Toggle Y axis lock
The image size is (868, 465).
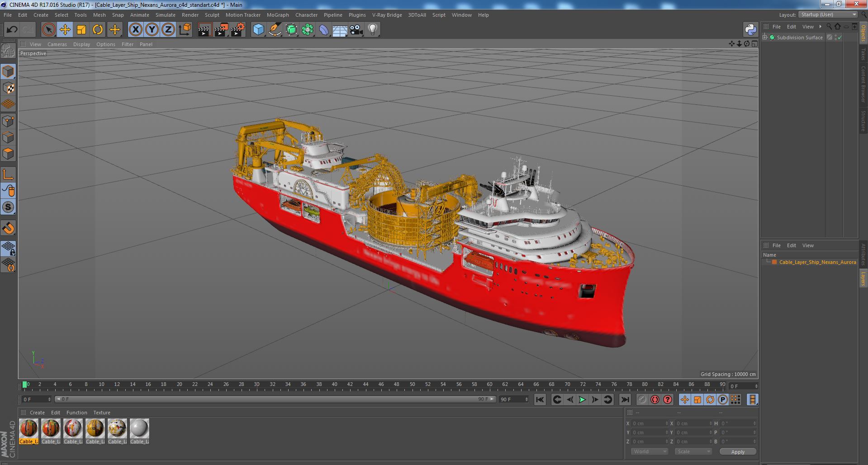pos(152,30)
